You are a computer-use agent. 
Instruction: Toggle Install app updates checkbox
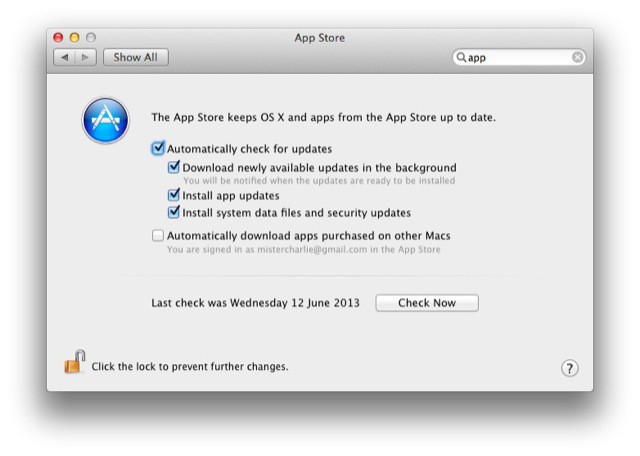174,196
